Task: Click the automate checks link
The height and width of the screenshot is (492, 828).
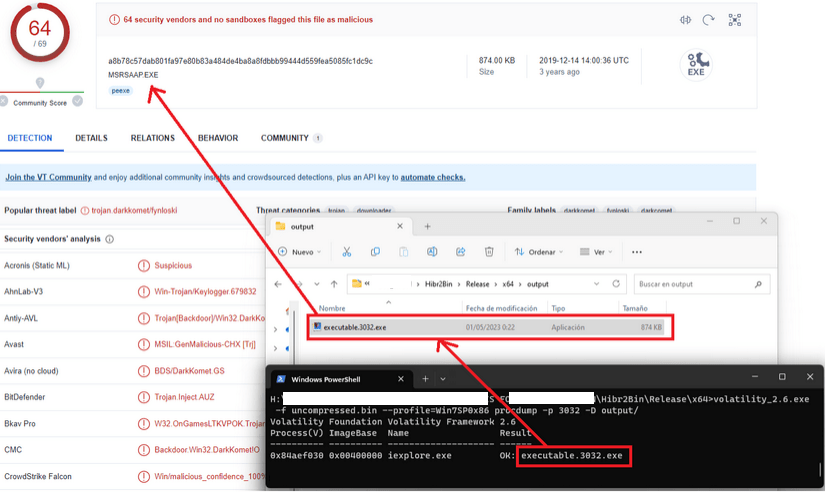Action: [433, 177]
